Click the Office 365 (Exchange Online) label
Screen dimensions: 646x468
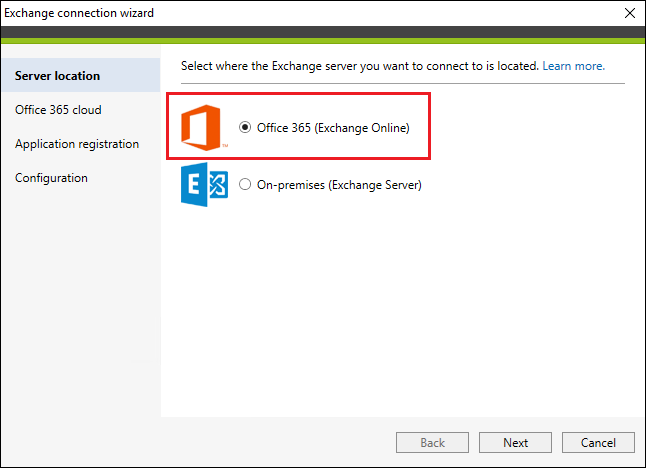pyautogui.click(x=333, y=128)
